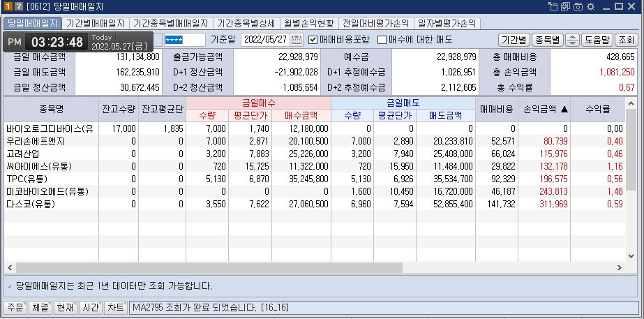
Task: Click the 차트 button in bottom bar
Action: (115, 307)
